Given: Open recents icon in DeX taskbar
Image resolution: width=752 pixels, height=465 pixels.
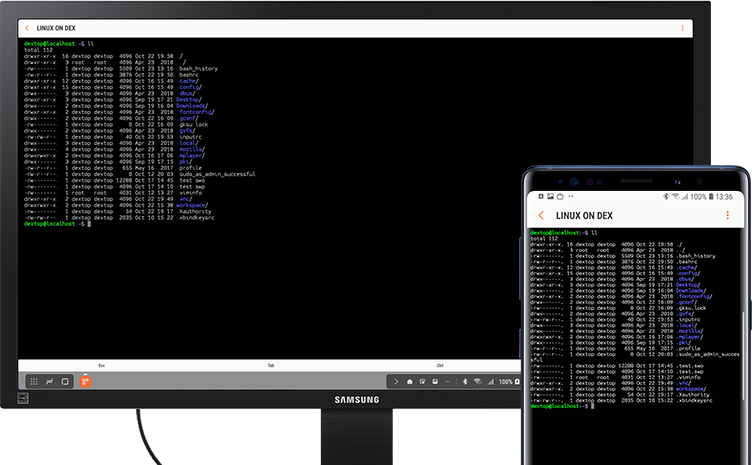Looking at the screenshot, I should (x=49, y=382).
